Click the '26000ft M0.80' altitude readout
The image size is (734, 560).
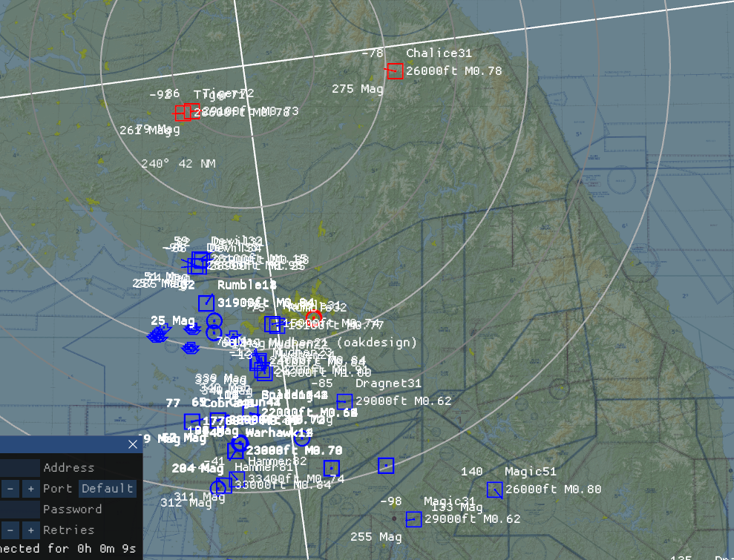[x=554, y=490]
